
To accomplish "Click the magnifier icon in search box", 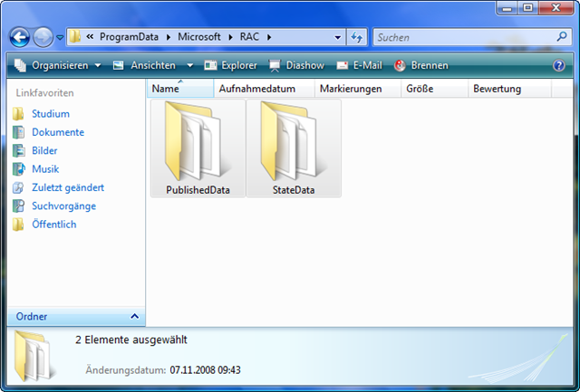I will [562, 37].
